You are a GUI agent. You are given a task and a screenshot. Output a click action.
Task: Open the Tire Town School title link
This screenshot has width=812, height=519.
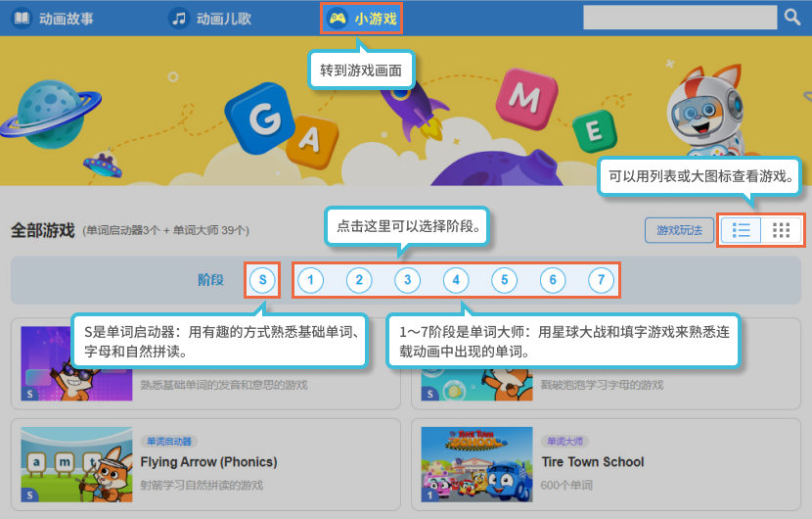592,462
